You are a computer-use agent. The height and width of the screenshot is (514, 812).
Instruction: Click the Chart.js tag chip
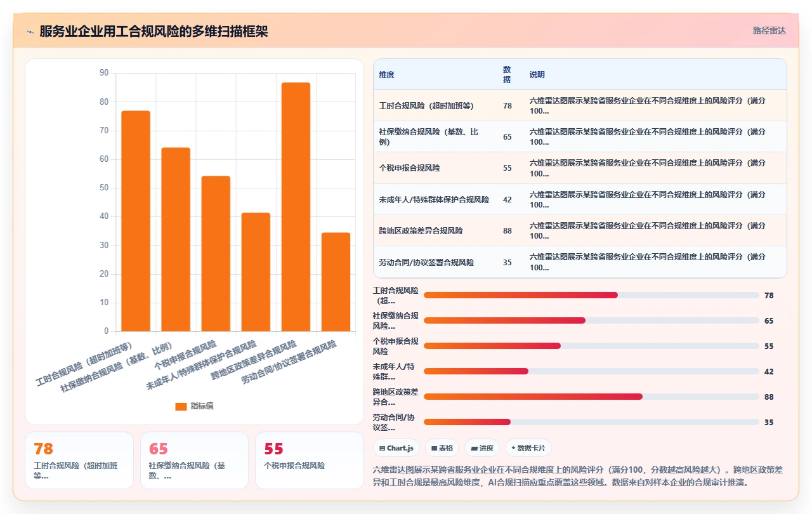click(x=396, y=448)
